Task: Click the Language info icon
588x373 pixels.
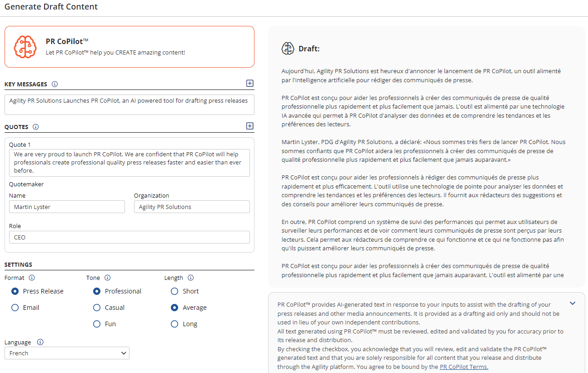Action: pos(40,342)
